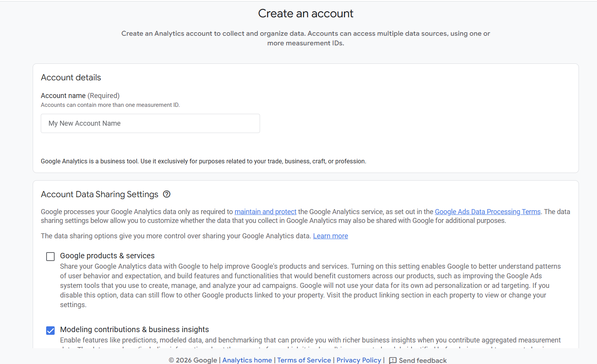This screenshot has width=597, height=364.
Task: Open the Terms of Service footer link
Action: 304,360
